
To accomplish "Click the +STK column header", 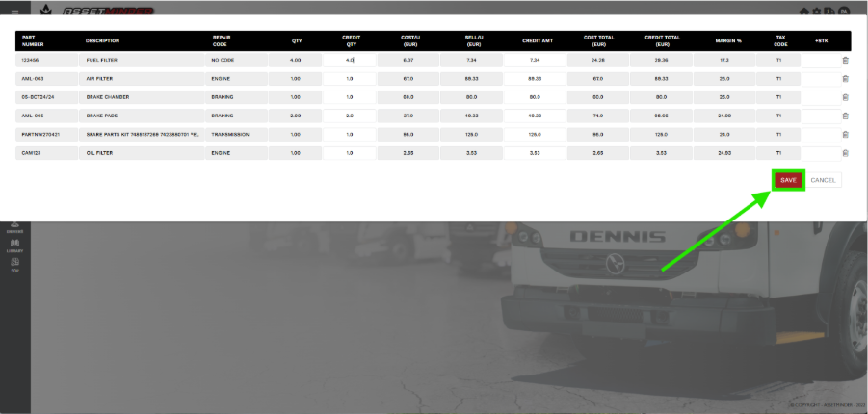I will (x=822, y=41).
